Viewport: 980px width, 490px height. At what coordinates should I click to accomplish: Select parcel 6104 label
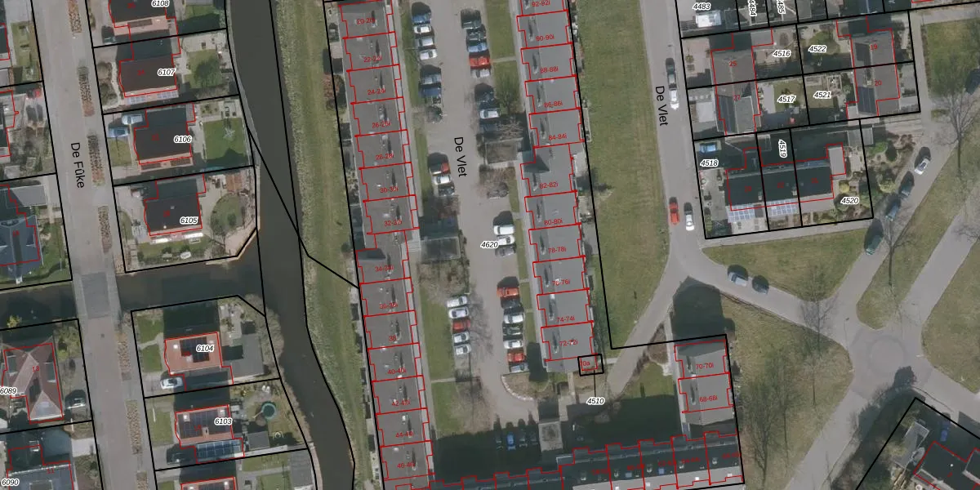(205, 349)
